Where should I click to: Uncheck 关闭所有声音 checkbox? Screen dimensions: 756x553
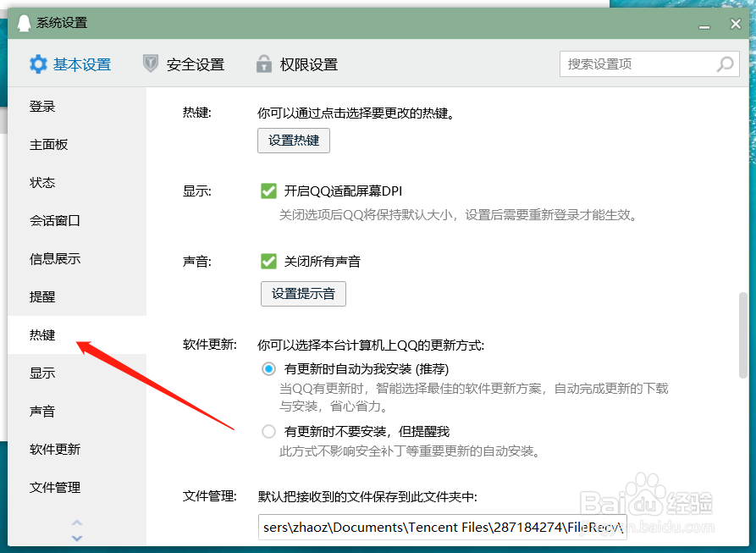tap(268, 262)
